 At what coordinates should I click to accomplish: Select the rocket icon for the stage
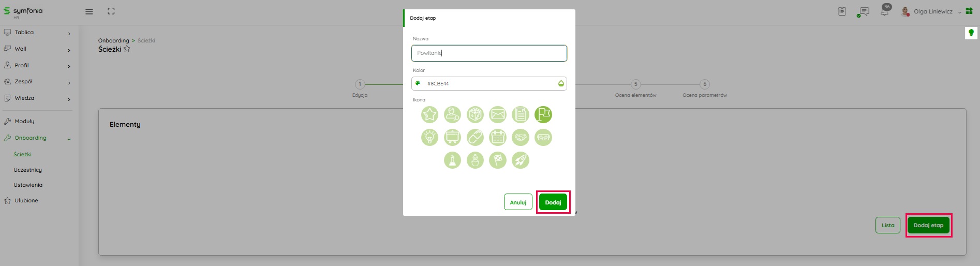click(521, 160)
